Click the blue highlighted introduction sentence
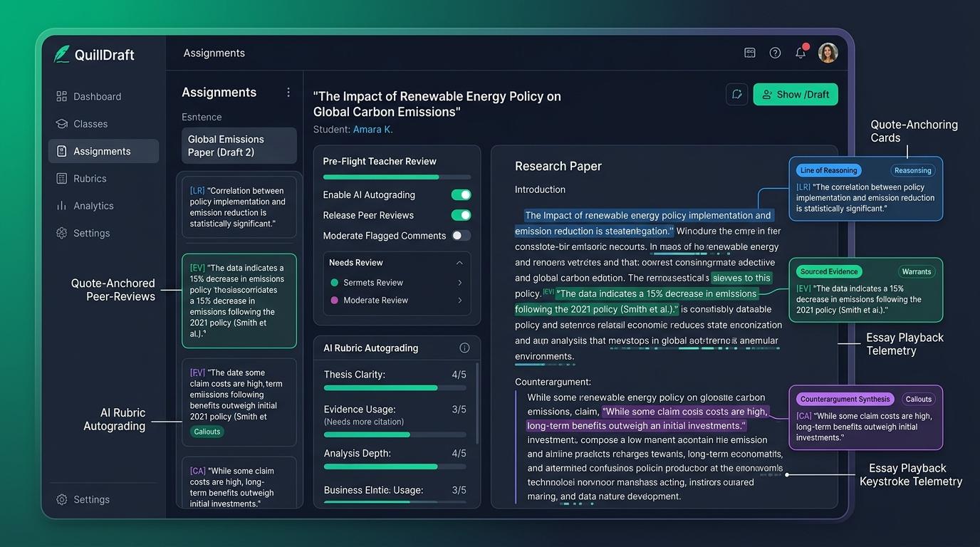 tap(645, 223)
